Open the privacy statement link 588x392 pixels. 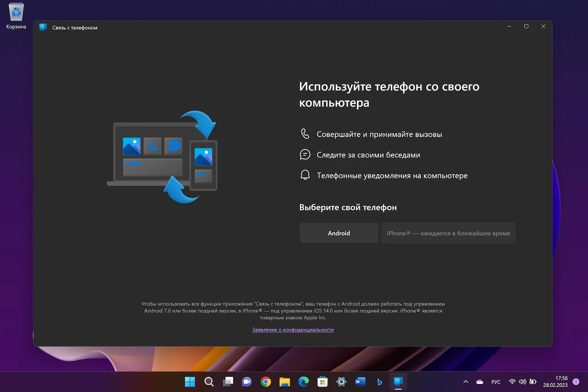(293, 330)
